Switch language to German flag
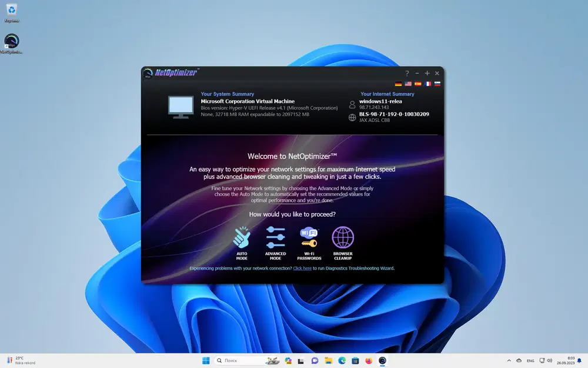The width and height of the screenshot is (588, 368). click(398, 84)
